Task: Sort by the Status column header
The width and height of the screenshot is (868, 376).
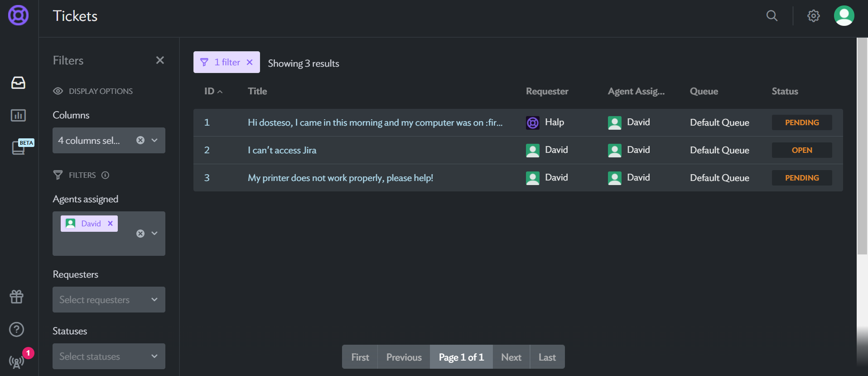Action: coord(785,91)
